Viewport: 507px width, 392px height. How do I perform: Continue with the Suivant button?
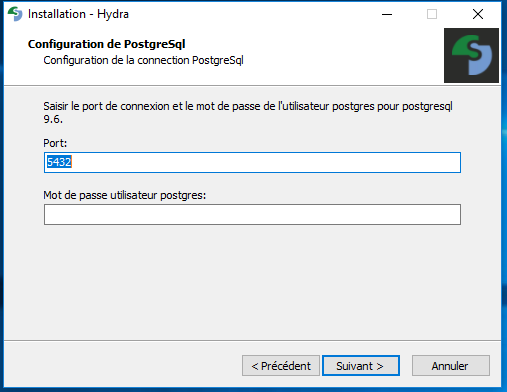[361, 366]
